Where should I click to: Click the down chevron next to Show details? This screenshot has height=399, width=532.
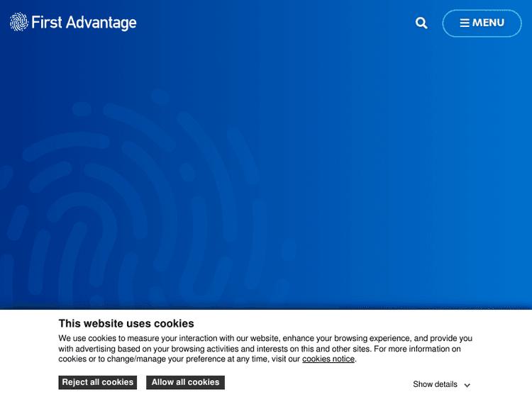(x=467, y=385)
